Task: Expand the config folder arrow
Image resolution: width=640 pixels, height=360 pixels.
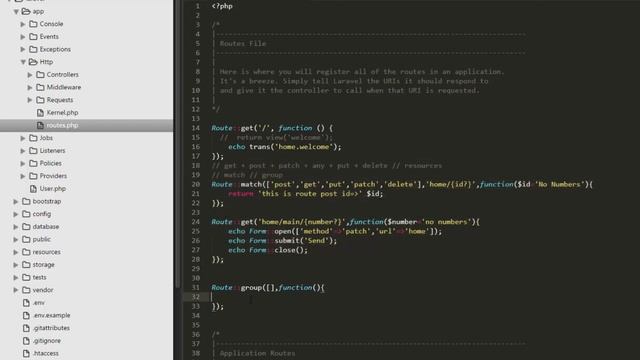Action: (16, 214)
